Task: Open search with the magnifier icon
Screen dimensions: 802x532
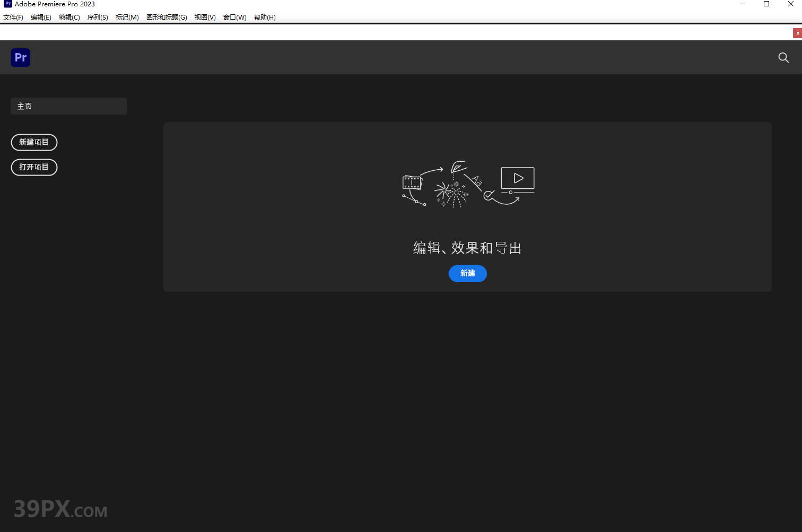Action: 783,58
